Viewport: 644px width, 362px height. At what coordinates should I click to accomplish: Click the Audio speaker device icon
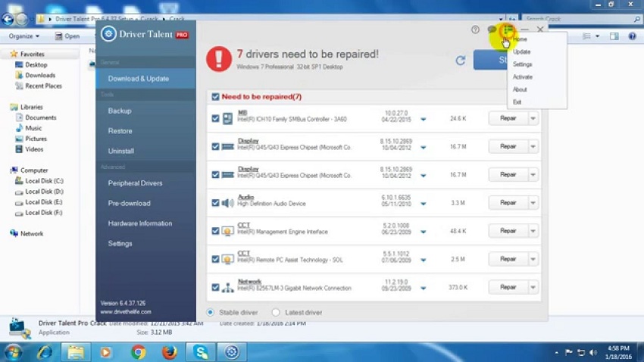pos(227,203)
